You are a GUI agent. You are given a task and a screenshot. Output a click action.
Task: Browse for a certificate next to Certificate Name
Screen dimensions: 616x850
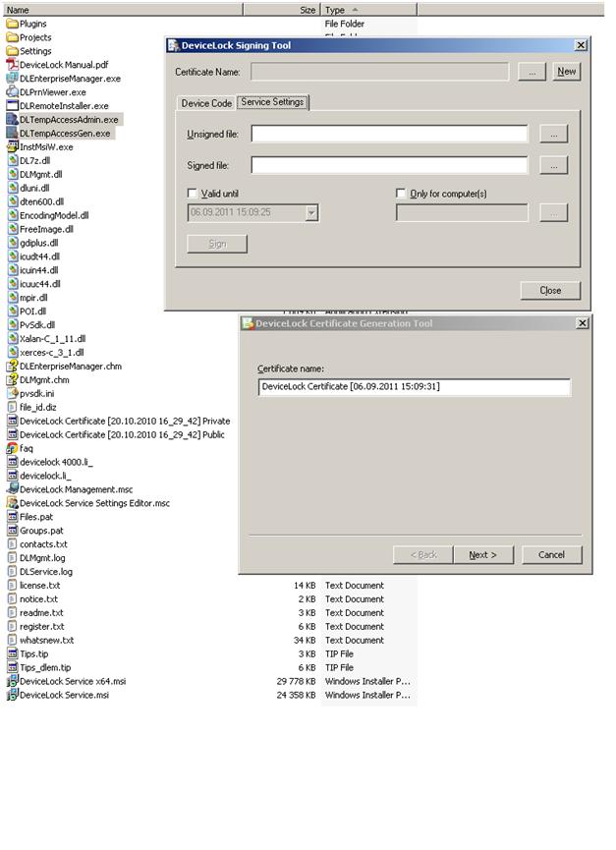(532, 72)
